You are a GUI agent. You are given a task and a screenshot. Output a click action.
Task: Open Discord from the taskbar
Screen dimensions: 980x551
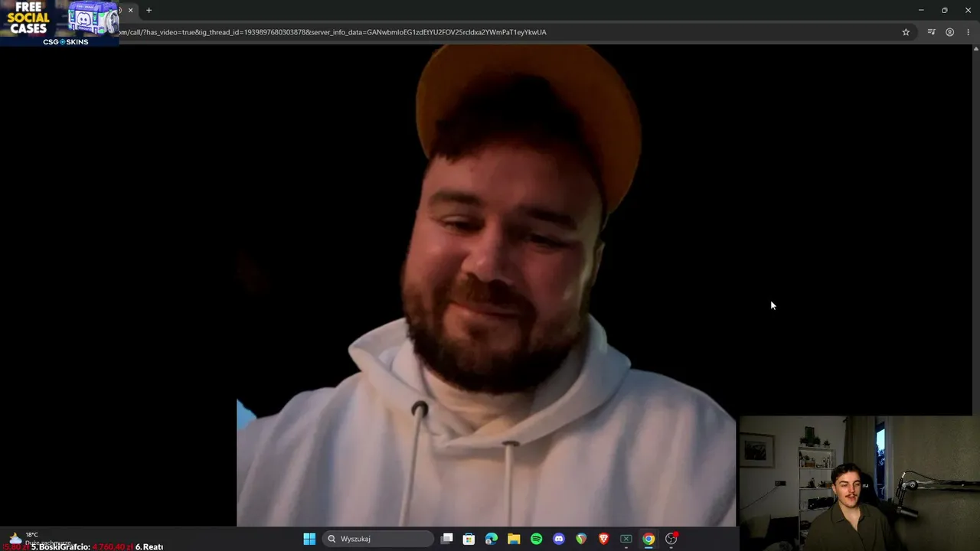click(x=559, y=539)
